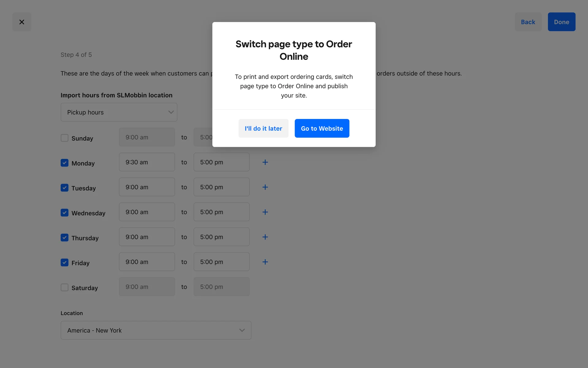Add another time range for Monday
The image size is (588, 368).
(x=265, y=162)
